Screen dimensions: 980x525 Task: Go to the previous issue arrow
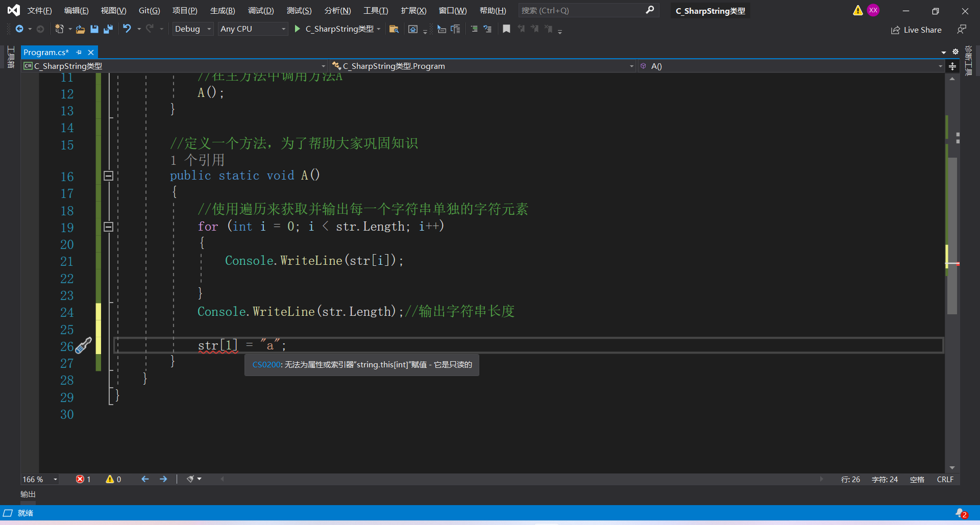pos(145,479)
